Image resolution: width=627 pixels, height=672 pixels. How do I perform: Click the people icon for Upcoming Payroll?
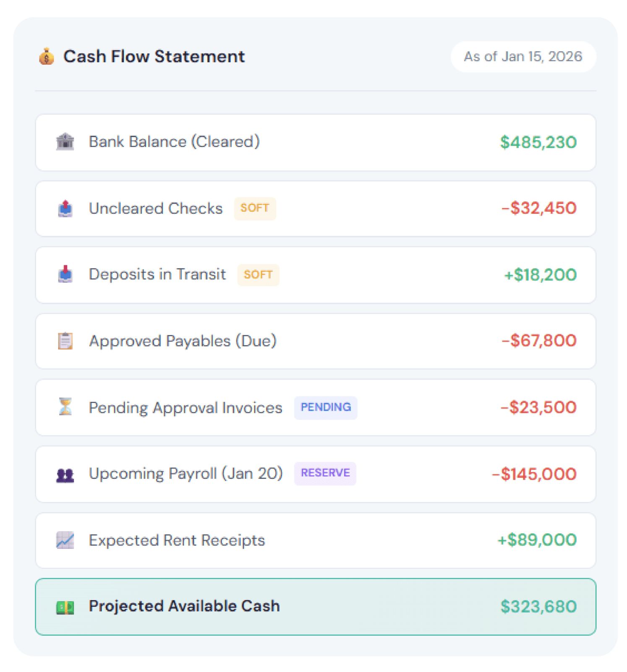tap(65, 475)
